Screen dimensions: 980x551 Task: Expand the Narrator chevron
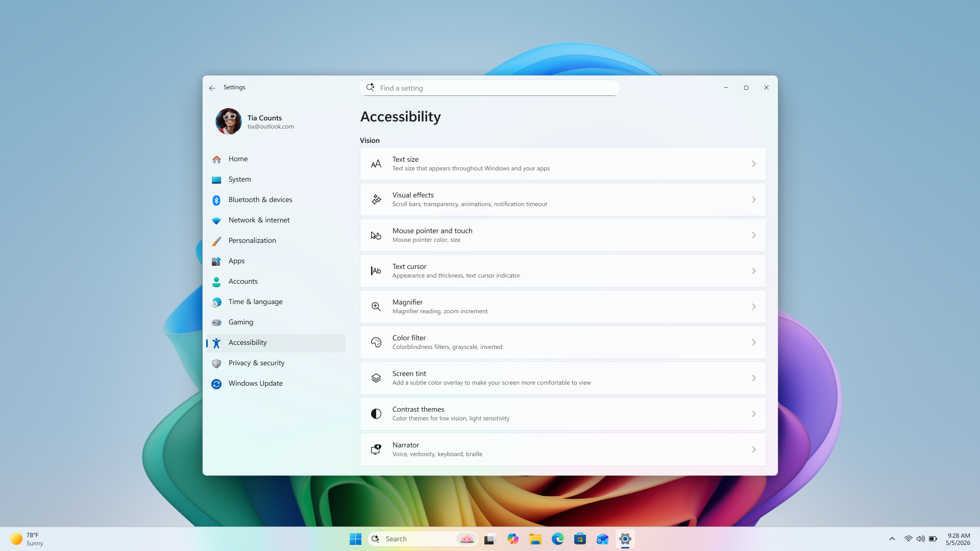click(754, 449)
